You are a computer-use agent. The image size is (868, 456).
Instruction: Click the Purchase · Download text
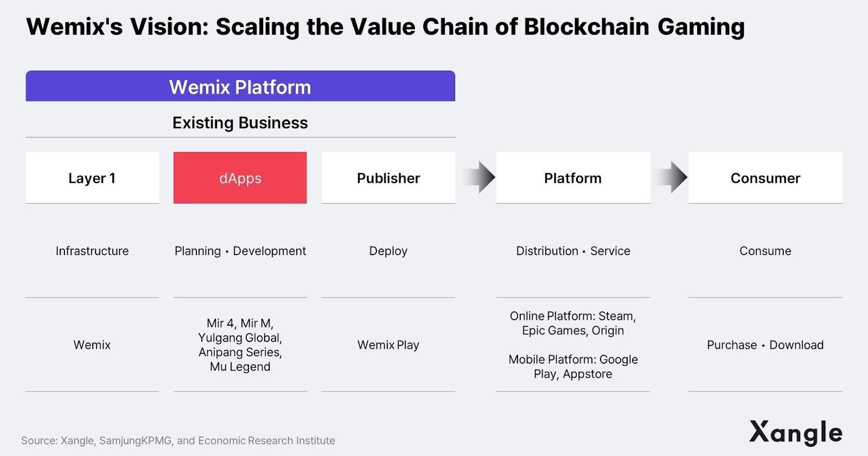pos(765,345)
